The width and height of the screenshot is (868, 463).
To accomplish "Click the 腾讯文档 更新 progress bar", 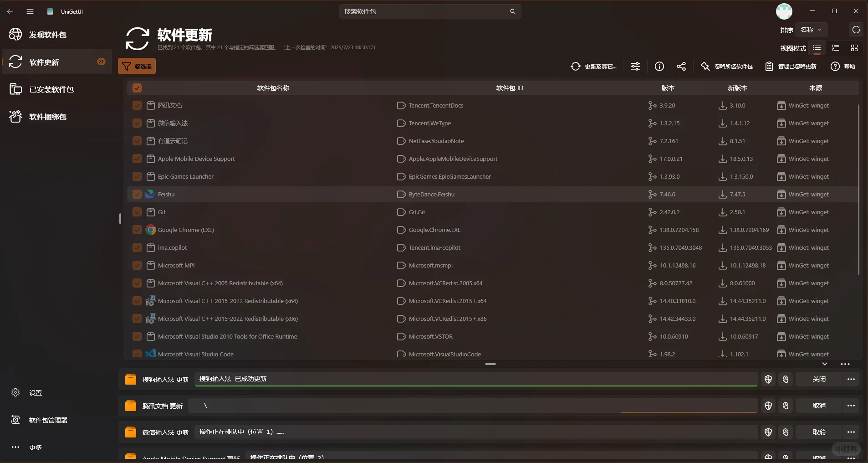I will (x=473, y=406).
